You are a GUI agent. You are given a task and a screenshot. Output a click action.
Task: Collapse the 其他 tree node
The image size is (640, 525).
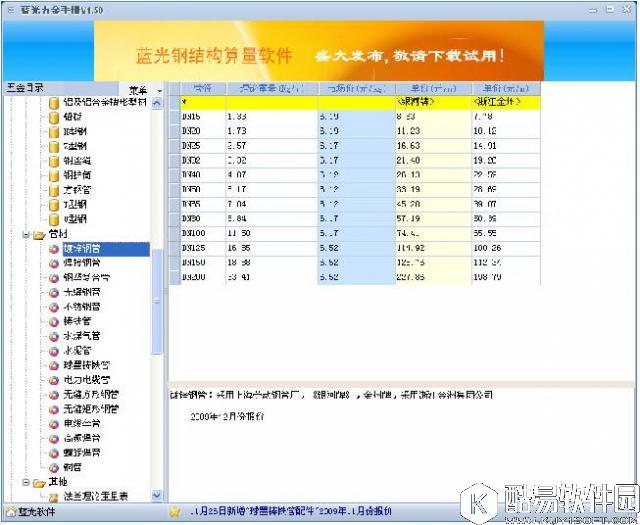tap(26, 483)
